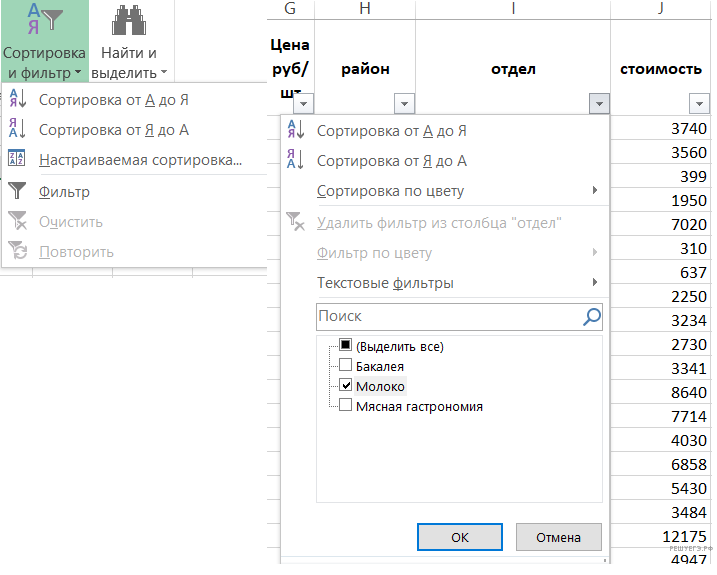Click the custom sort icon (Настраиваемая сортировка)
Screen dimensions: 717x575
(x=17, y=159)
